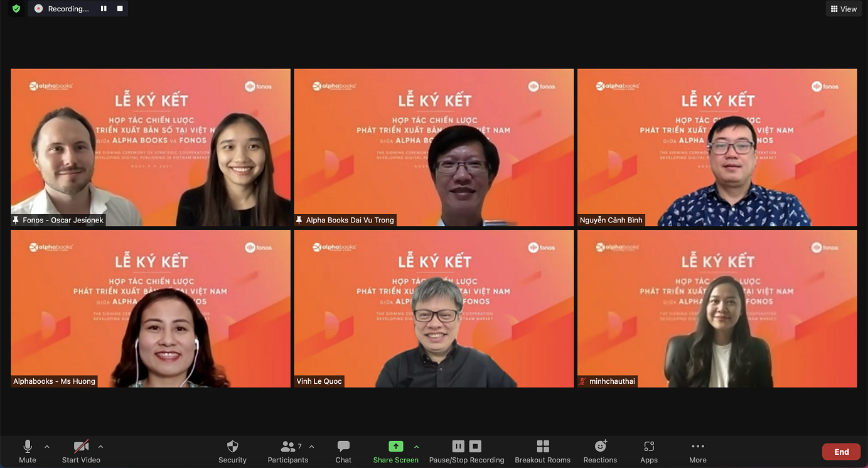This screenshot has width=868, height=468.
Task: Click pin icon on Alpha Books Dai Vu Trong label
Action: point(299,220)
